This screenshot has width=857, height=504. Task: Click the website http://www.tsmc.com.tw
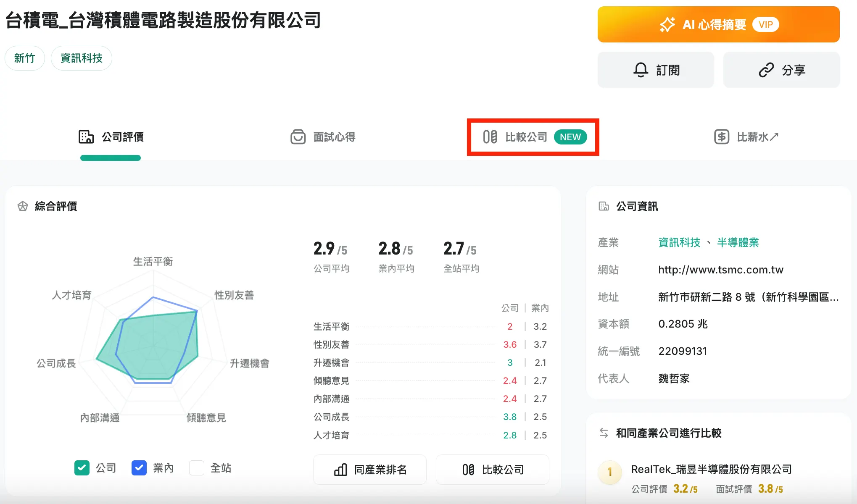[x=721, y=270]
